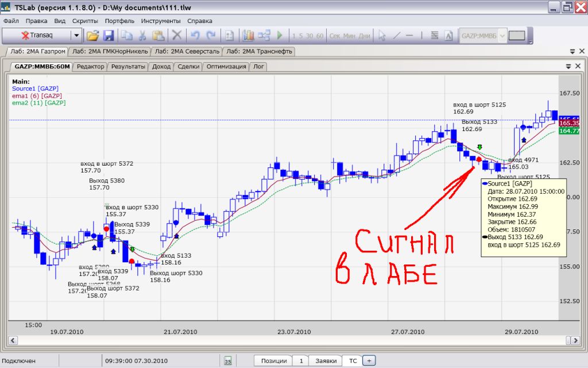Select the vertical line drawing tool
Viewport: 588px width, 368px height.
coord(421,36)
